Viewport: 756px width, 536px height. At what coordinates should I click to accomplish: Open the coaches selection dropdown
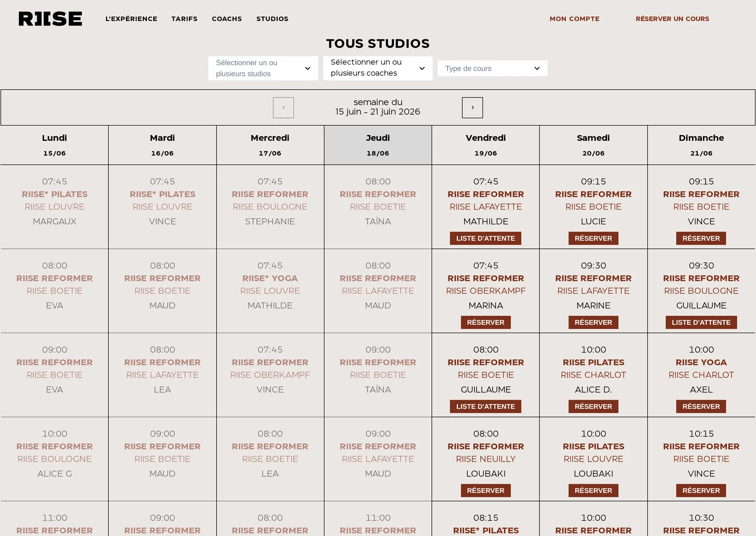point(378,68)
